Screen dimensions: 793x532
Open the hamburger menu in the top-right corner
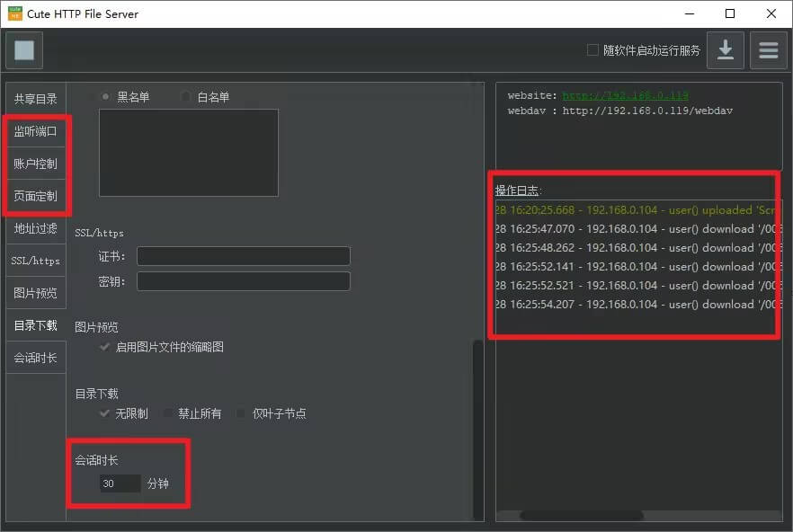pyautogui.click(x=769, y=50)
